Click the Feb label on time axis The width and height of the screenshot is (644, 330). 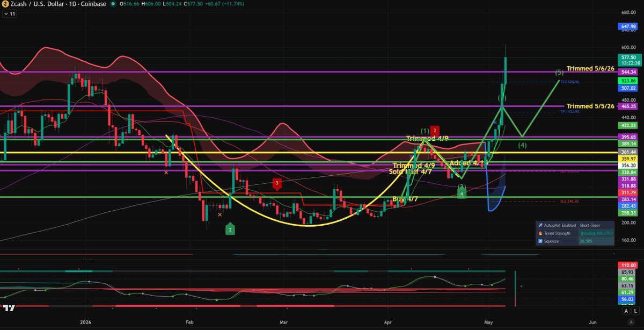coord(188,321)
